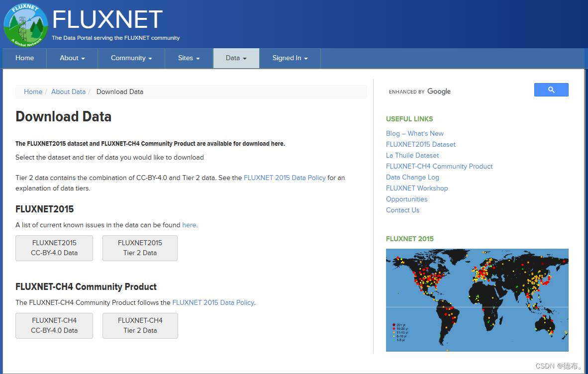Open FLUXNET Workshop link
Viewport: 588px width, 374px height.
click(x=417, y=188)
